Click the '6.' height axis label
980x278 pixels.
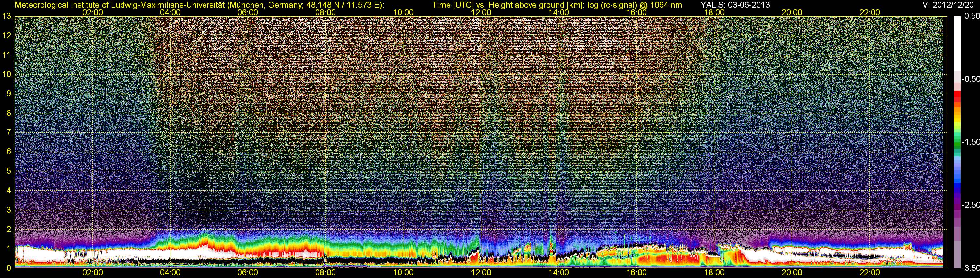point(9,152)
